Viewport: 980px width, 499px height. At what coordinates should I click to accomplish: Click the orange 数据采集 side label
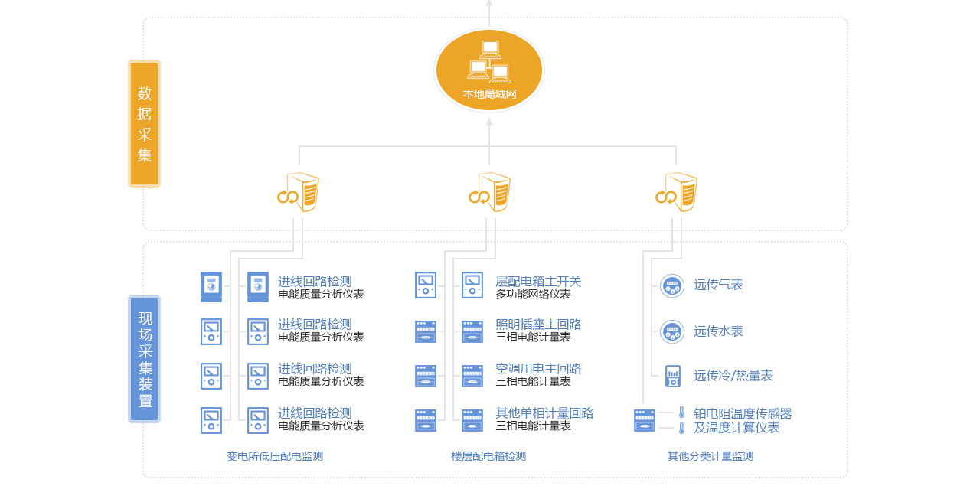pyautogui.click(x=144, y=123)
